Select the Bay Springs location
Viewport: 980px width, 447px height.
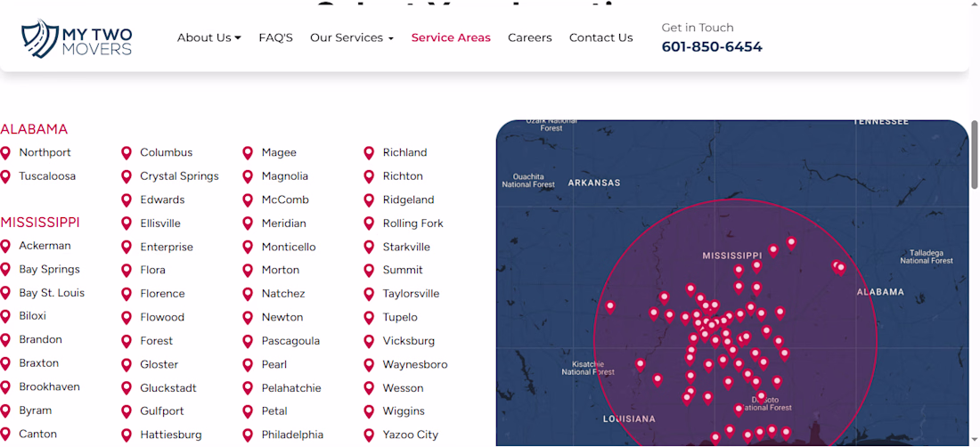pos(49,270)
